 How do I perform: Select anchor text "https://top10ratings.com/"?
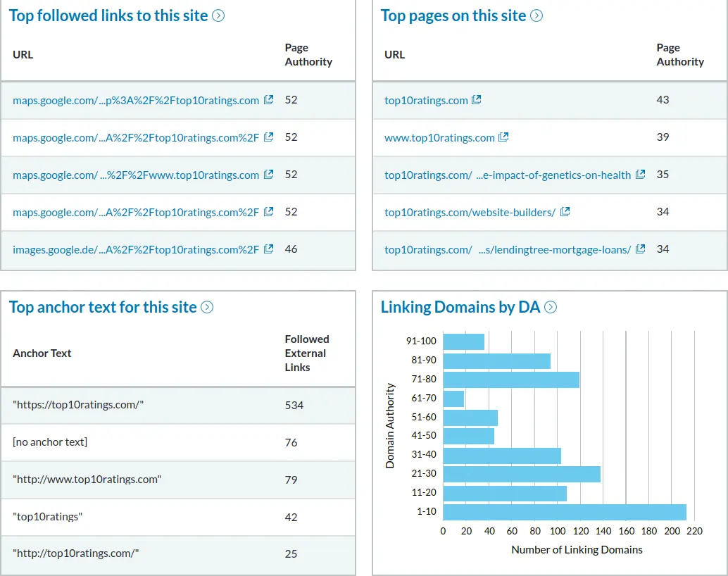[x=78, y=405]
